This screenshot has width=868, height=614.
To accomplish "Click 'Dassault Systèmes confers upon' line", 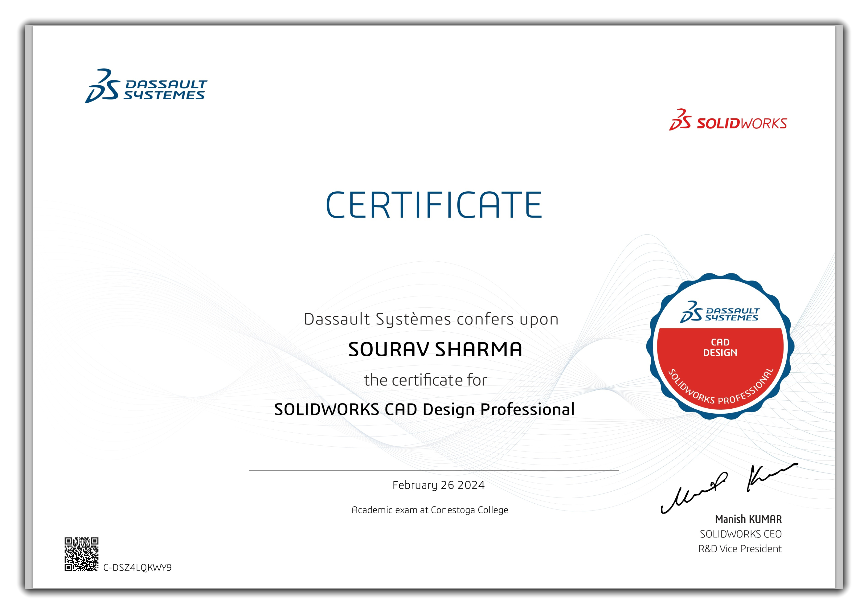I will [x=431, y=319].
